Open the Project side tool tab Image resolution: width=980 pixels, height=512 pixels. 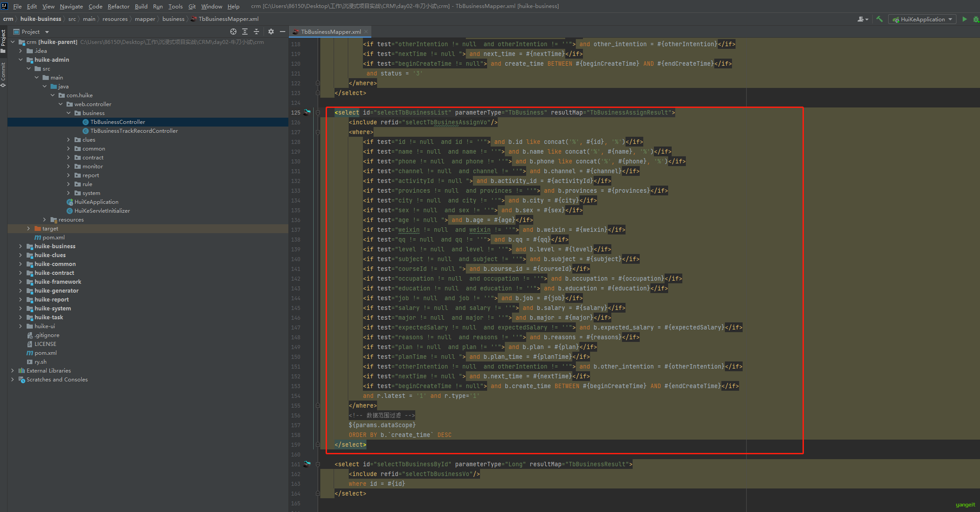tap(3, 41)
